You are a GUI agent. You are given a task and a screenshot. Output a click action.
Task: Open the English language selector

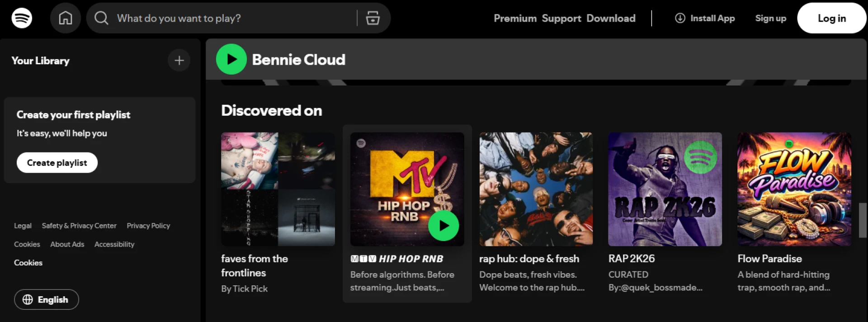pos(47,299)
